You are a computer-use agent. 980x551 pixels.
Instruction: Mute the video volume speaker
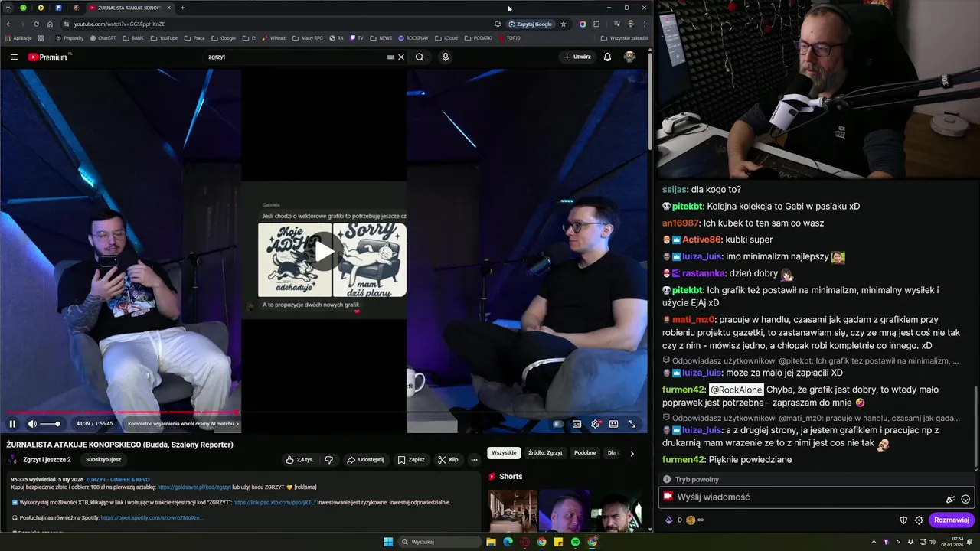pyautogui.click(x=32, y=424)
